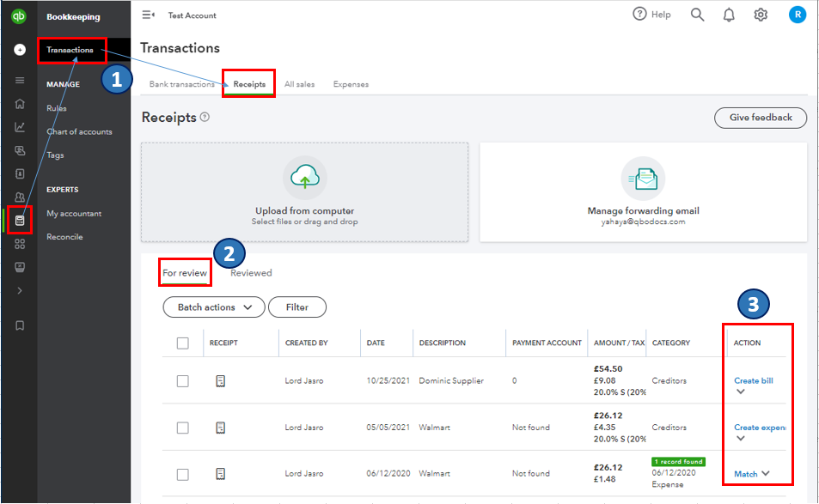Open the settings gear icon

[x=761, y=15]
